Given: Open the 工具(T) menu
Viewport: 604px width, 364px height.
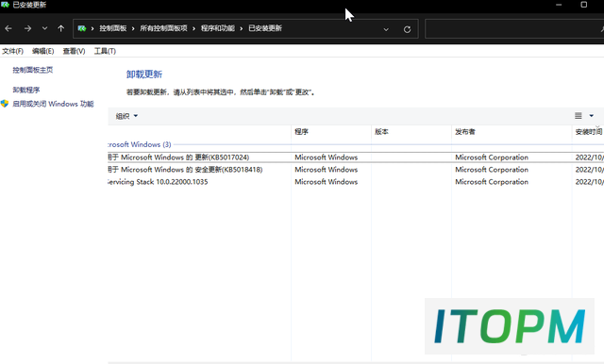Looking at the screenshot, I should point(105,51).
